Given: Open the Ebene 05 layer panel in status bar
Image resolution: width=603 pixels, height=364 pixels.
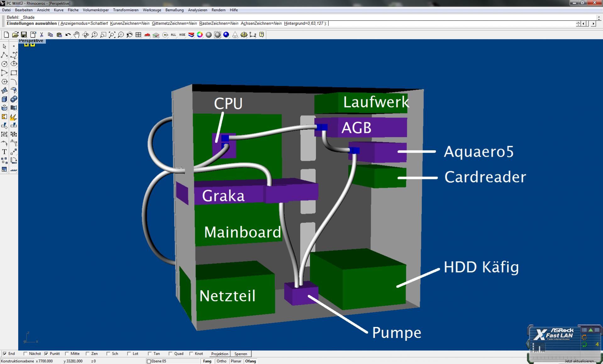Looking at the screenshot, I should 173,361.
